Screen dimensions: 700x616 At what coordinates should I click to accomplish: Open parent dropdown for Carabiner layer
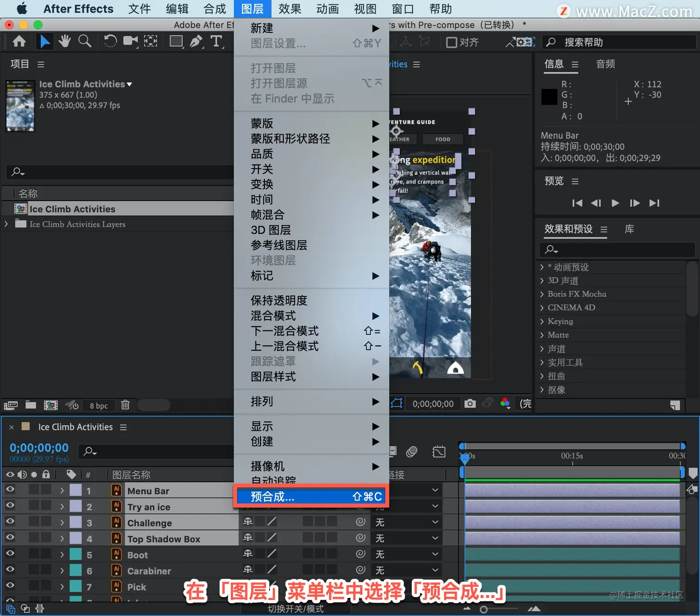coord(406,571)
